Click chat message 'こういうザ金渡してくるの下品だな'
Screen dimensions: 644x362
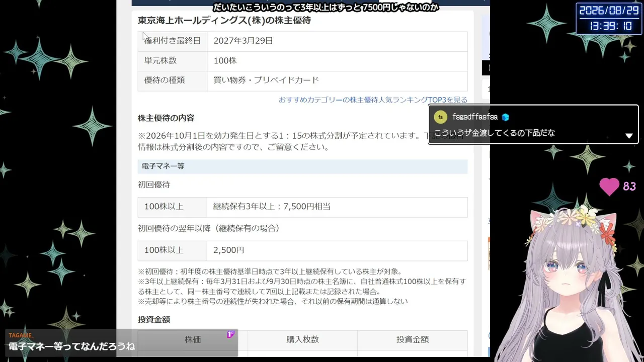pos(495,133)
